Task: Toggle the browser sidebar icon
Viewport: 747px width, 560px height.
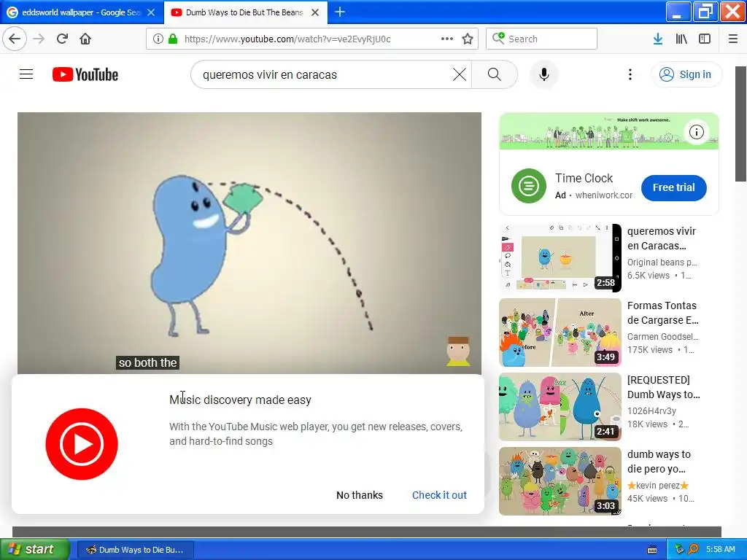Action: 705,39
